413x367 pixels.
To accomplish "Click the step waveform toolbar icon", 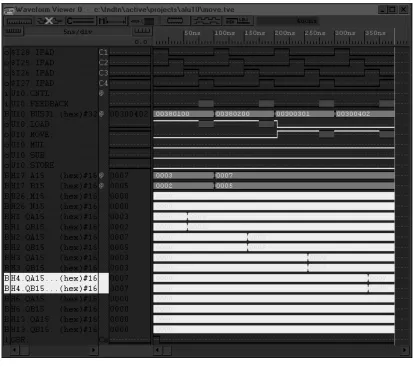I will (238, 21).
